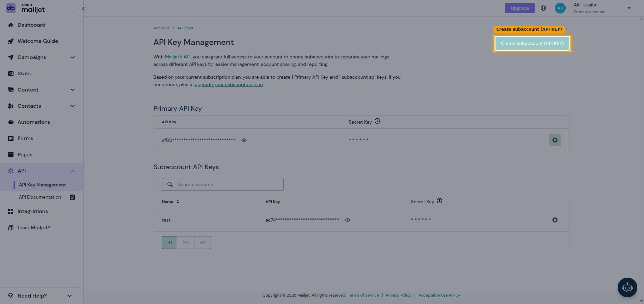Open info tooltip for Subaccount Secret Key
The image size is (644, 304).
click(x=439, y=201)
